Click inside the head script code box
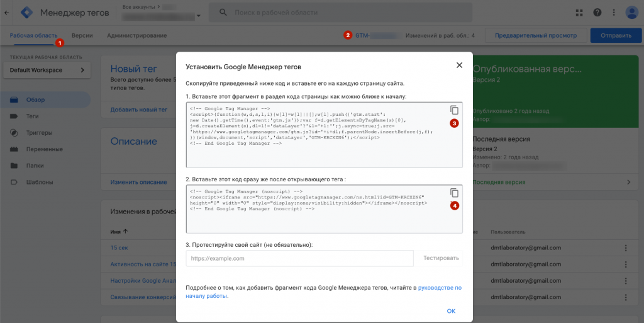The width and height of the screenshot is (644, 323). tap(325, 135)
